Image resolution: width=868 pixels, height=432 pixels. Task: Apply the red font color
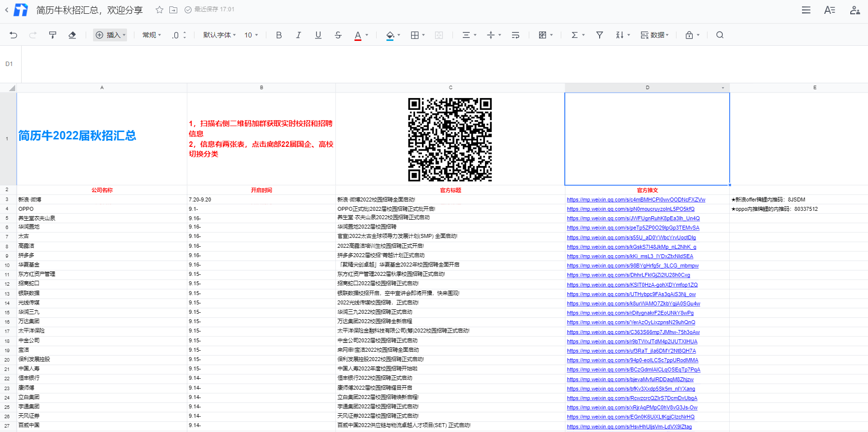point(358,35)
